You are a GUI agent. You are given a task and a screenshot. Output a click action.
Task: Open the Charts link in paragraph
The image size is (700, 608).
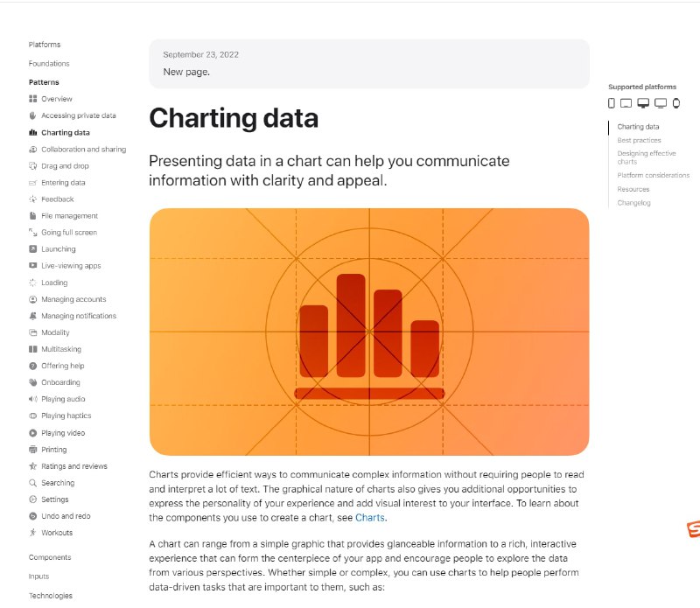[x=369, y=518]
